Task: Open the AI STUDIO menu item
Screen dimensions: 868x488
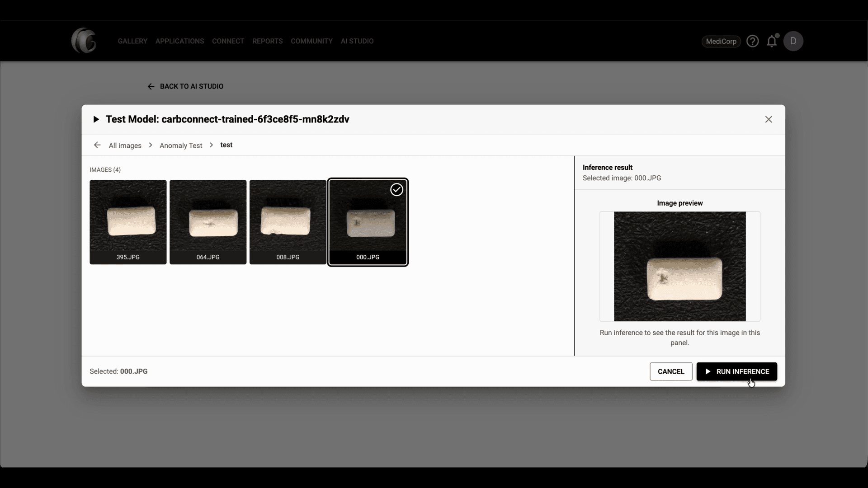Action: tap(357, 41)
